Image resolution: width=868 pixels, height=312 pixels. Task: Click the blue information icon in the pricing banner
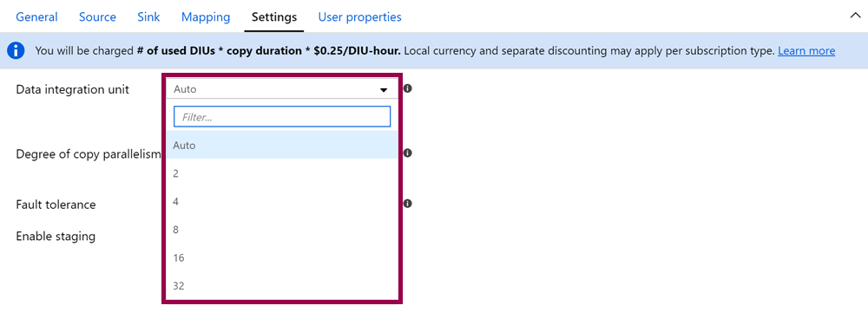(16, 51)
